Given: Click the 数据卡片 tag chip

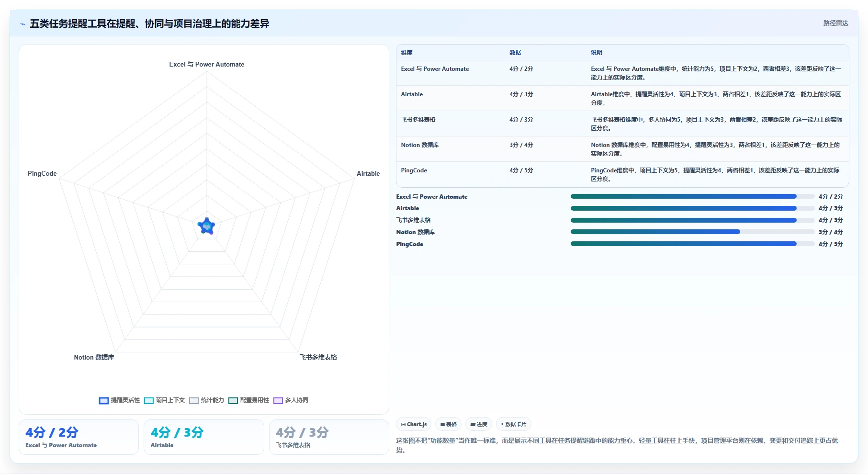Looking at the screenshot, I should [514, 424].
